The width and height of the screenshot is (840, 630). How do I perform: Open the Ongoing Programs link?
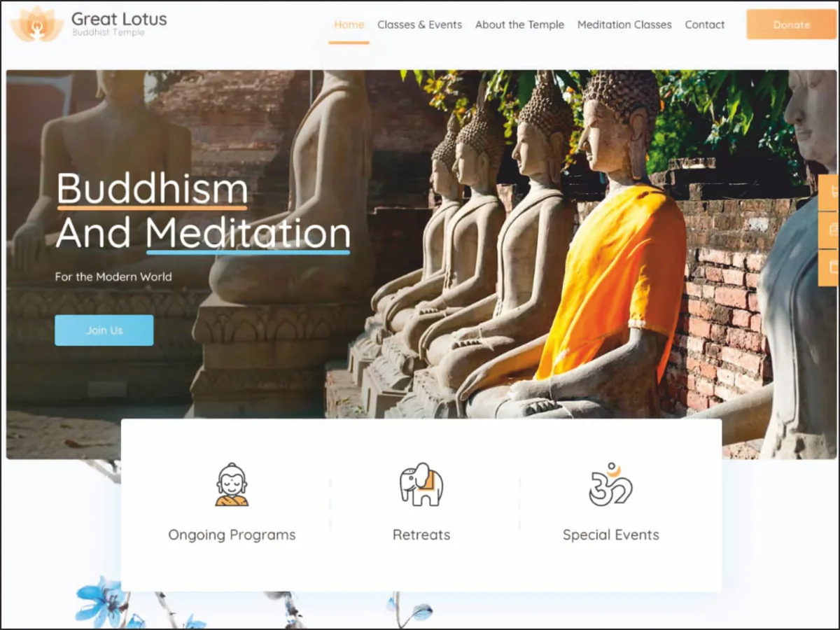(x=232, y=535)
